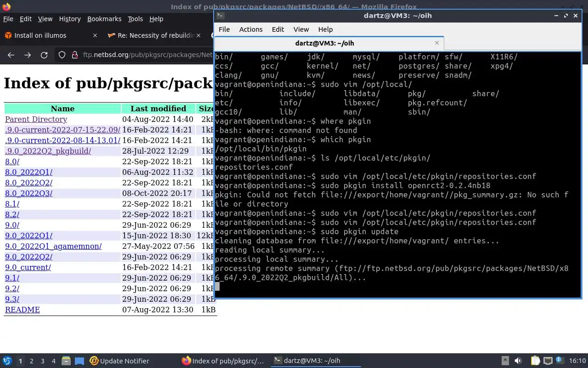Open the terminal Edit menu
Screen dimensions: 588x368
pyautogui.click(x=278, y=29)
